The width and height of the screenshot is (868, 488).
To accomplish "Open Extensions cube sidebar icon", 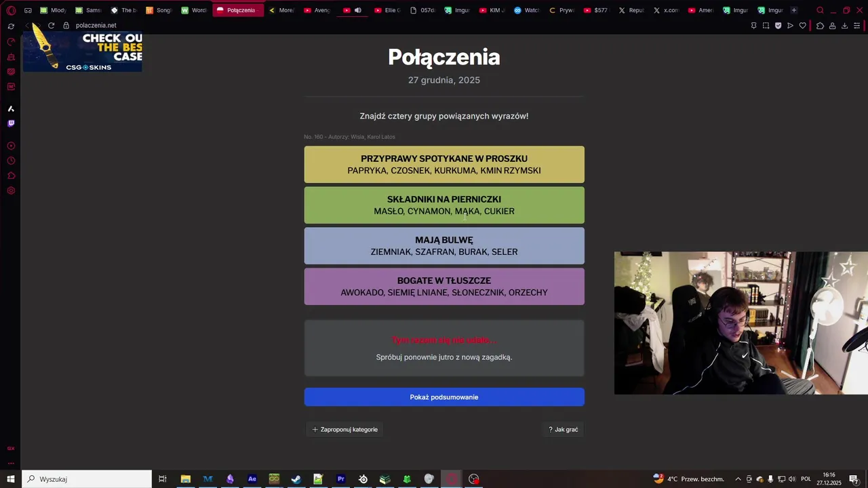I will coord(11,176).
